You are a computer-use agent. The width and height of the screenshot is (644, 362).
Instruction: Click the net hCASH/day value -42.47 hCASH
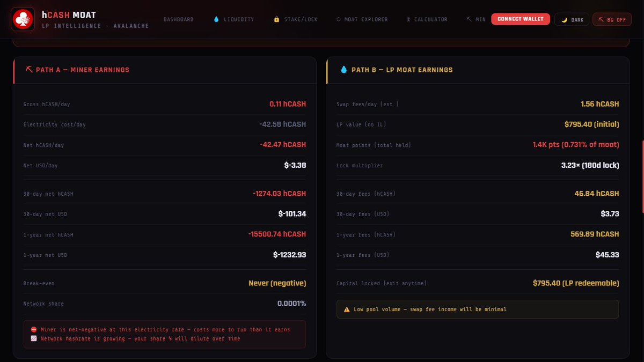pos(282,145)
